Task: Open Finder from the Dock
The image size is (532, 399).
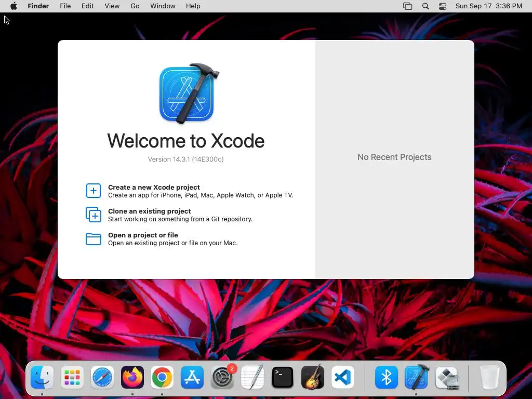Action: (x=42, y=377)
